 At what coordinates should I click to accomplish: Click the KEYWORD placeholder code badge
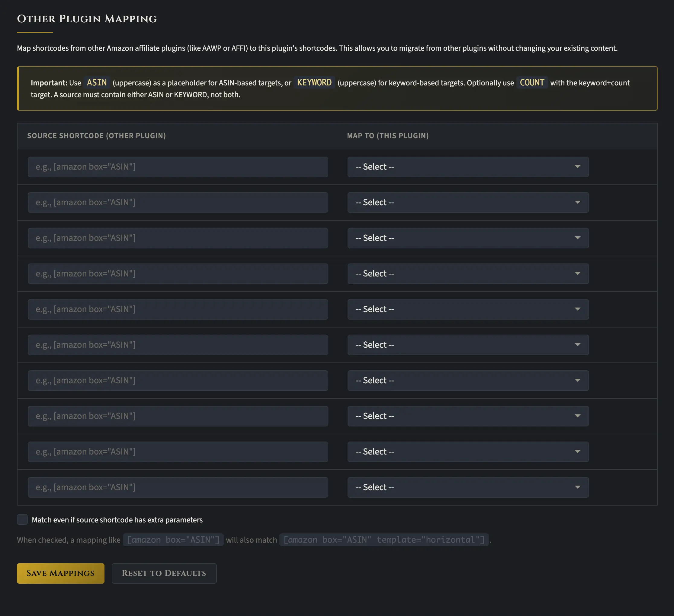point(314,83)
